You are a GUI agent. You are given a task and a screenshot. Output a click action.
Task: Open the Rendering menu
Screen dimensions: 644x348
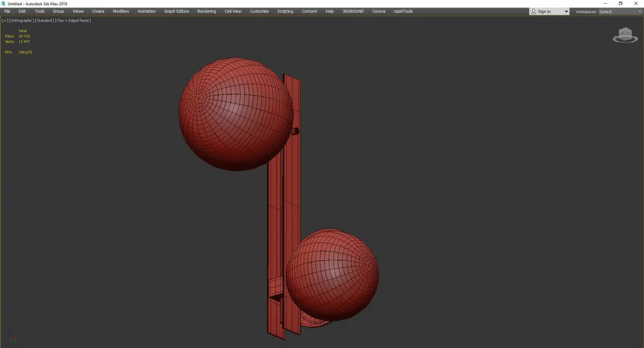pos(207,11)
